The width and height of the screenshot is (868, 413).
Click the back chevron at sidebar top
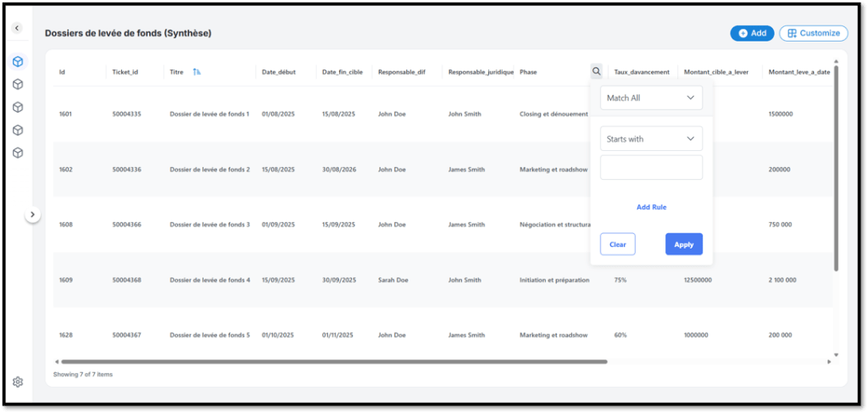click(x=17, y=28)
